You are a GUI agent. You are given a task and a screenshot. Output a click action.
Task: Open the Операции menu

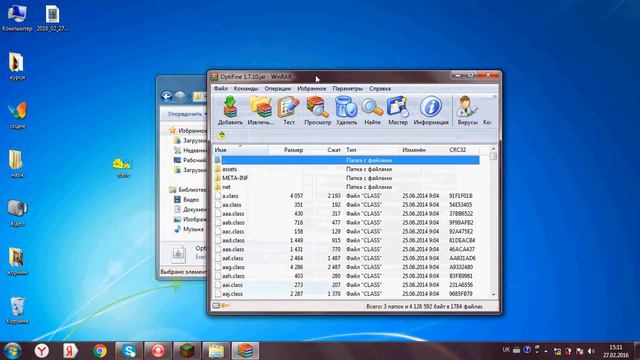(278, 88)
